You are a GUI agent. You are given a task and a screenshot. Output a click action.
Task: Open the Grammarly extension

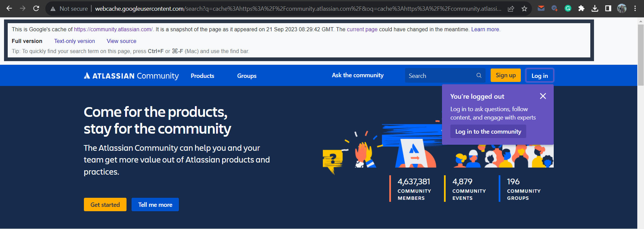pyautogui.click(x=568, y=8)
